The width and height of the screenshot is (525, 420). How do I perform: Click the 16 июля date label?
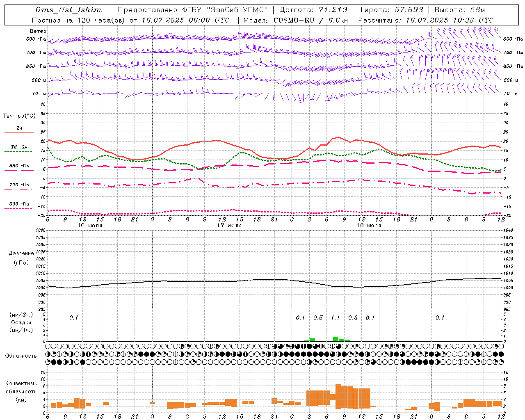90,226
